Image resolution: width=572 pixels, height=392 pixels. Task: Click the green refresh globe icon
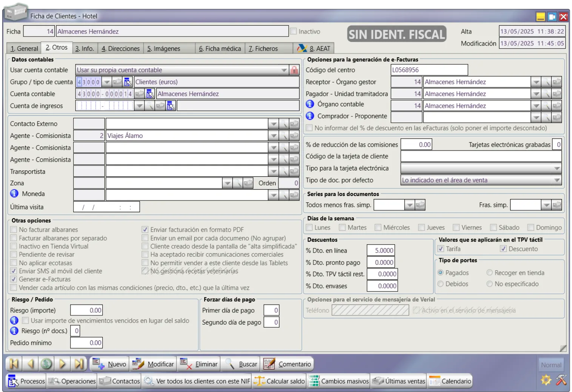[46, 364]
